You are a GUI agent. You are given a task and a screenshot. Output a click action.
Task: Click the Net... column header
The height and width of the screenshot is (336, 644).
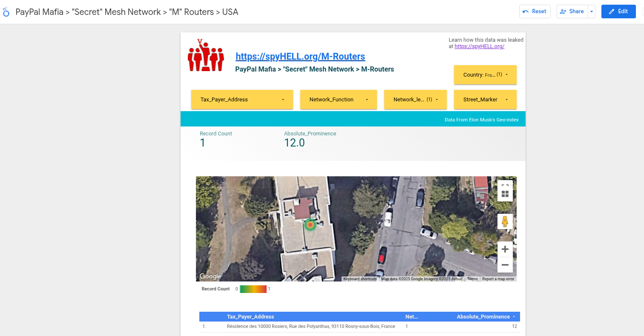[411, 317]
